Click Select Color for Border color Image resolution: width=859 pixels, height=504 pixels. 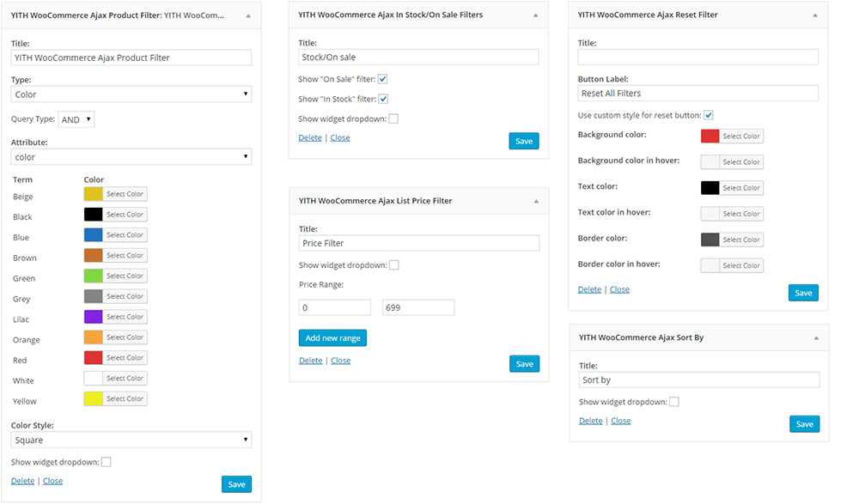tap(741, 240)
